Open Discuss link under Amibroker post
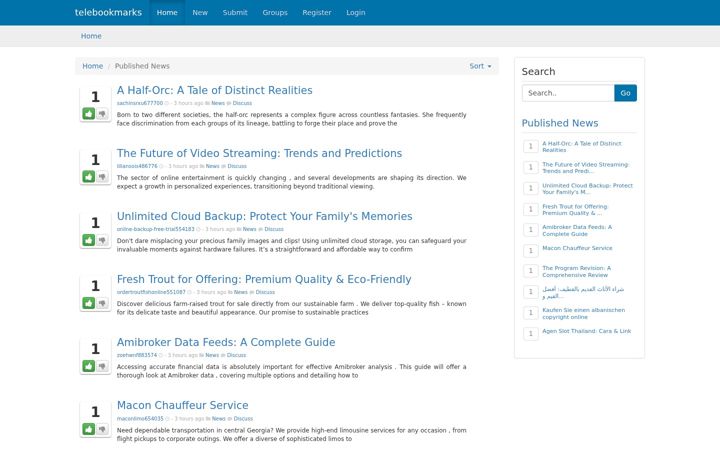This screenshot has width=720, height=450. (x=236, y=355)
